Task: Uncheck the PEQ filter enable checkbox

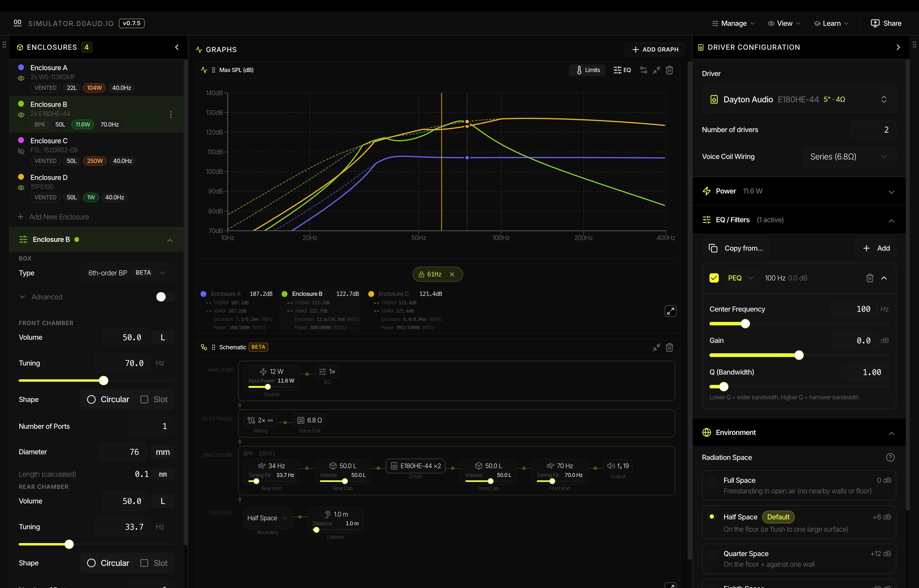Action: 714,278
